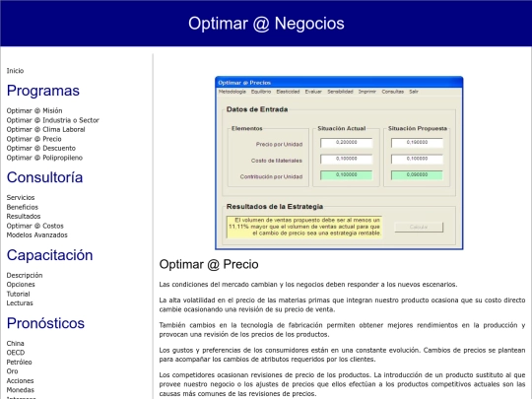Click Situación Propuesta Precio por Unidad field
532x399 pixels.
(x=417, y=143)
